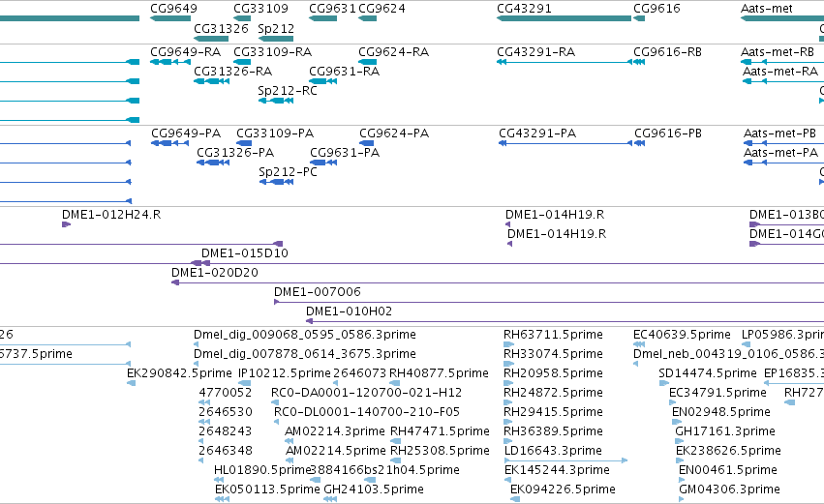Select the DME1-015D10 clone label
Image resolution: width=824 pixels, height=504 pixels.
[244, 253]
